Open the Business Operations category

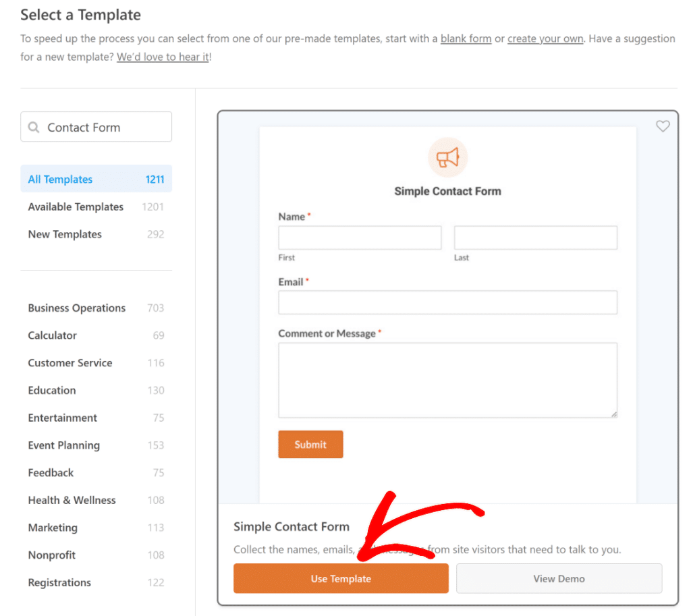(x=76, y=308)
